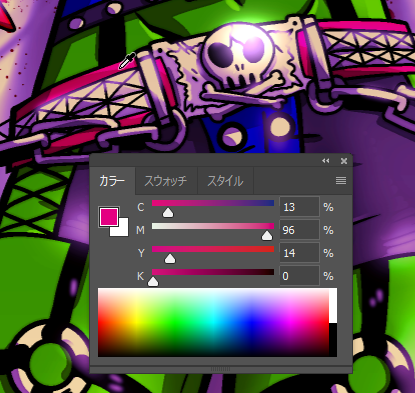Click the Y yellow gradient bar
The height and width of the screenshot is (393, 415).
213,249
